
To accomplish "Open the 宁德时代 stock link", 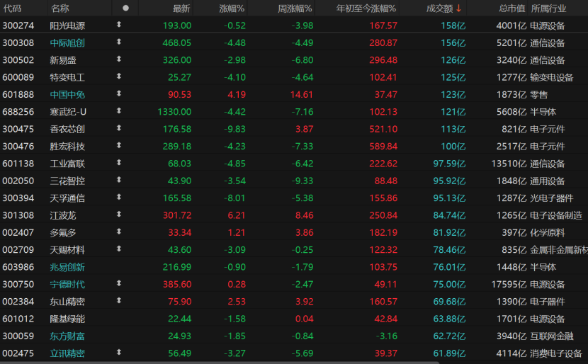I will [x=67, y=284].
